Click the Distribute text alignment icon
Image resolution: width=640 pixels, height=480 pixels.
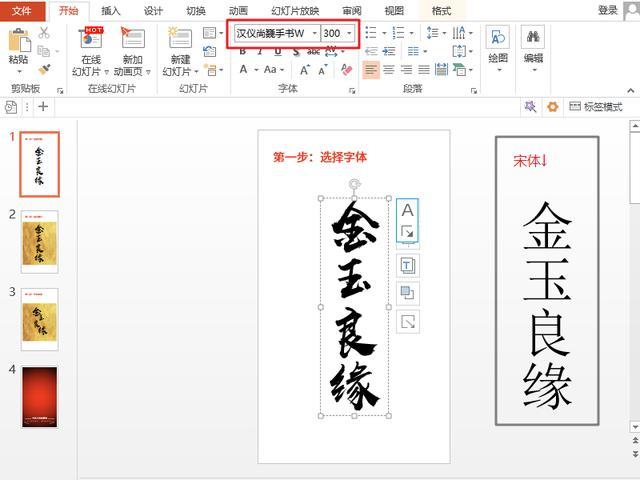click(x=441, y=70)
